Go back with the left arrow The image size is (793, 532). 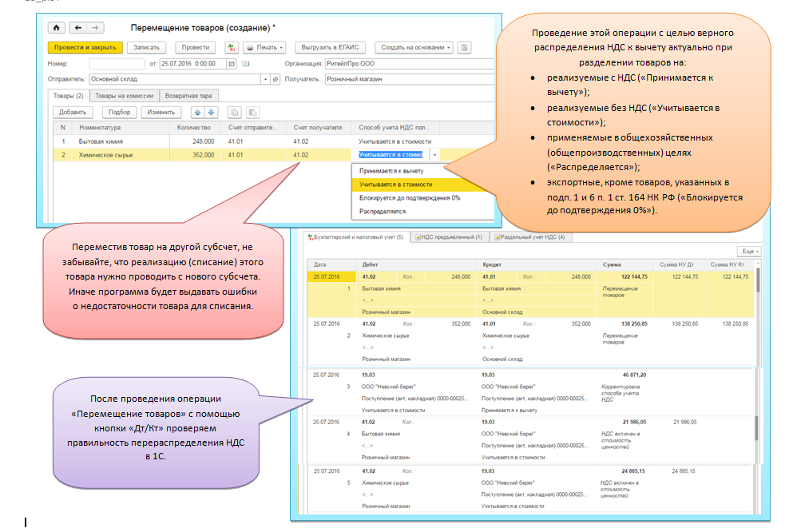click(x=78, y=28)
